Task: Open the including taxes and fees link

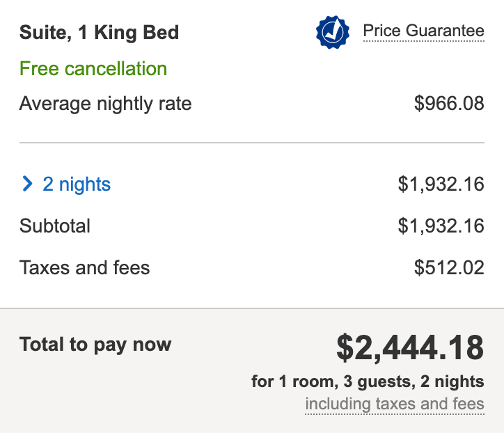Action: click(395, 404)
